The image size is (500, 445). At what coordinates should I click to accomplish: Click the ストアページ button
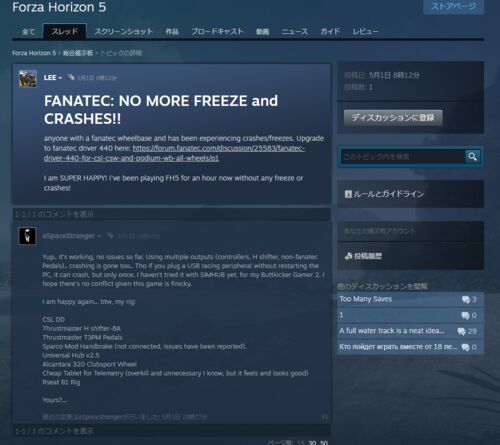click(453, 6)
